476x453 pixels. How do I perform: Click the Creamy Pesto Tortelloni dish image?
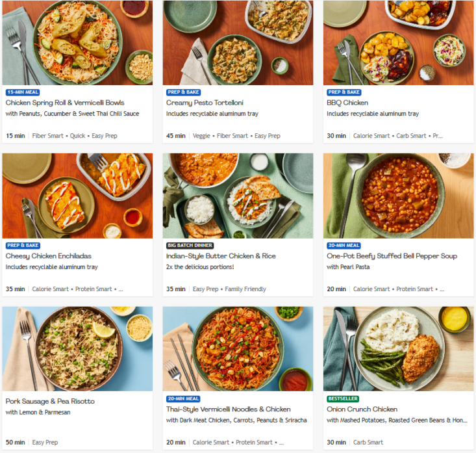[238, 42]
